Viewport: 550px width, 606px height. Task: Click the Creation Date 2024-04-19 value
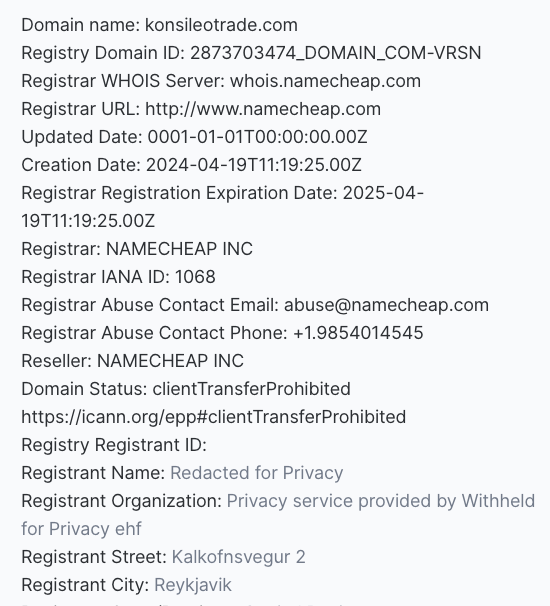tap(254, 165)
